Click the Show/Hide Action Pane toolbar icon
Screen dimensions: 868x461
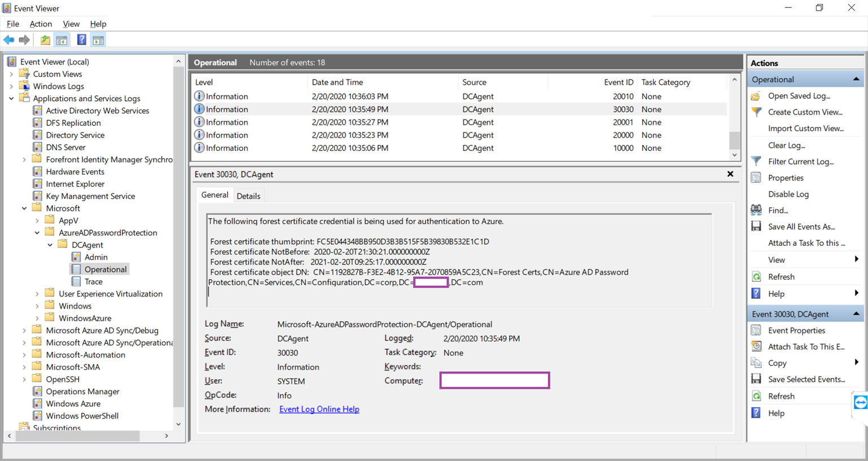pyautogui.click(x=98, y=40)
